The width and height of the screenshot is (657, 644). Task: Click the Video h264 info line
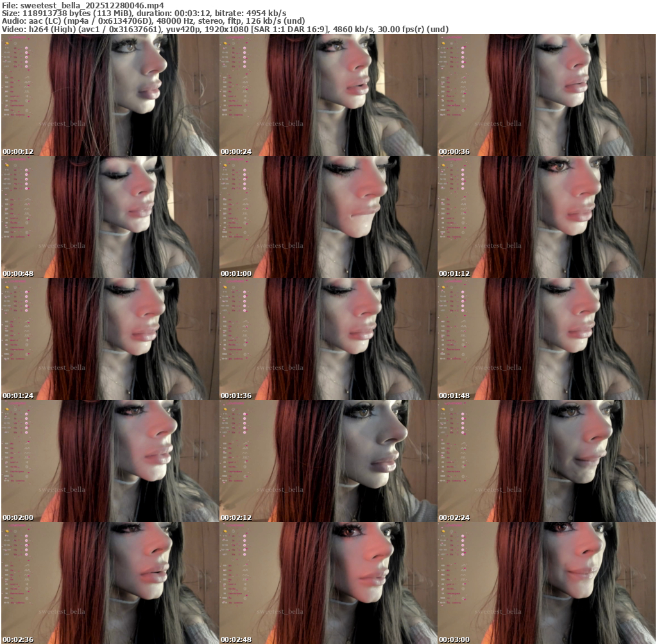[x=225, y=29]
